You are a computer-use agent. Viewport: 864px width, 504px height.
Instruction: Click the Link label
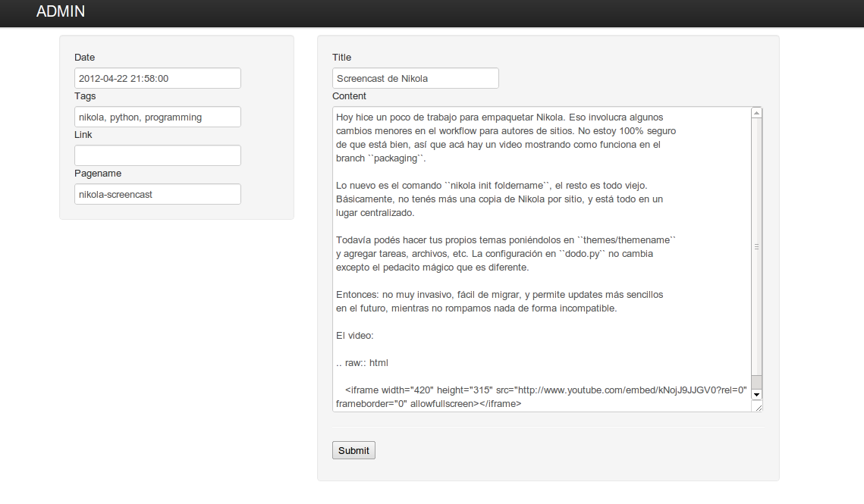tap(83, 134)
